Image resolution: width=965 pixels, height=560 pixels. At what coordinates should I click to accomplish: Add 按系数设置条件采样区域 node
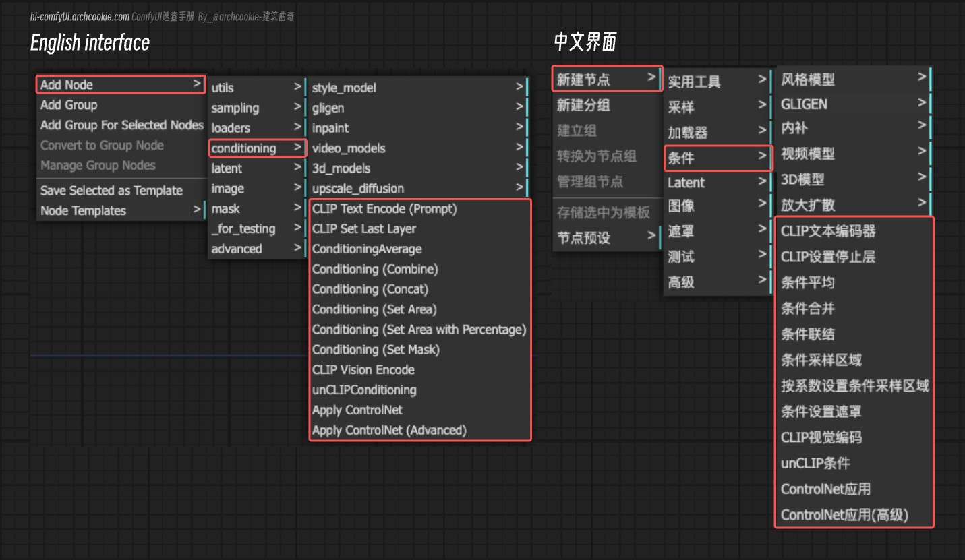click(854, 385)
